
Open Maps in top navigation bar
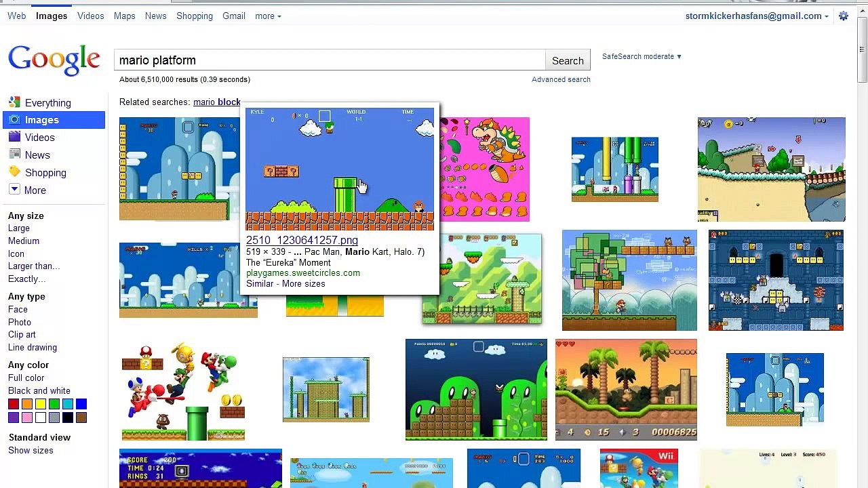[125, 16]
